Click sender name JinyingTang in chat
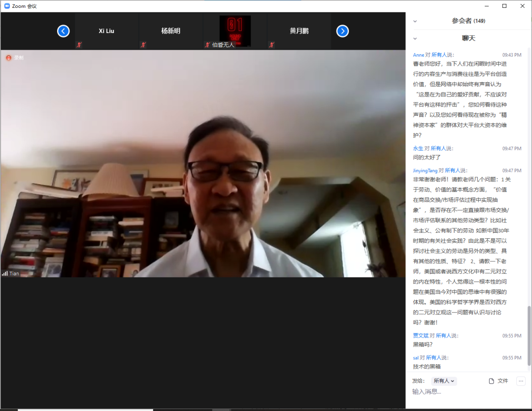The image size is (532, 411). pyautogui.click(x=425, y=170)
